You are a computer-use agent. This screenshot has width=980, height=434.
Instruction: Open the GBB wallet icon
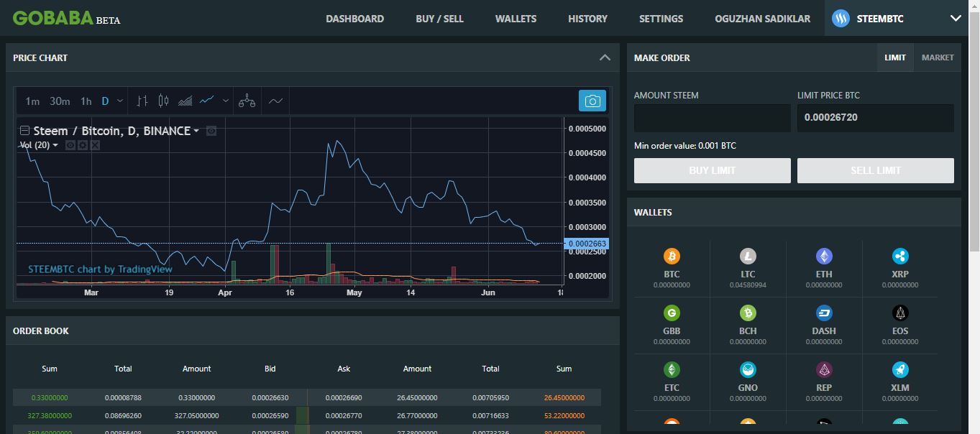(672, 313)
